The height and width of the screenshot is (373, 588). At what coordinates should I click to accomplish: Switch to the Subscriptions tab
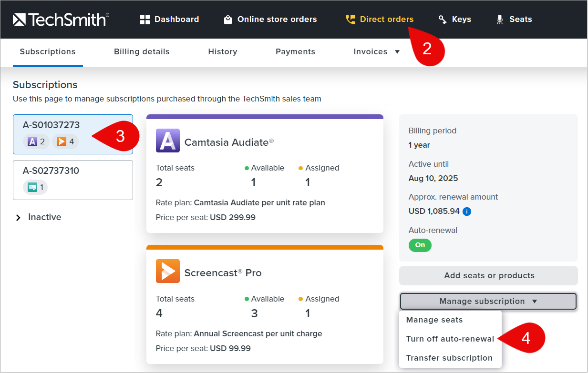[x=48, y=52]
